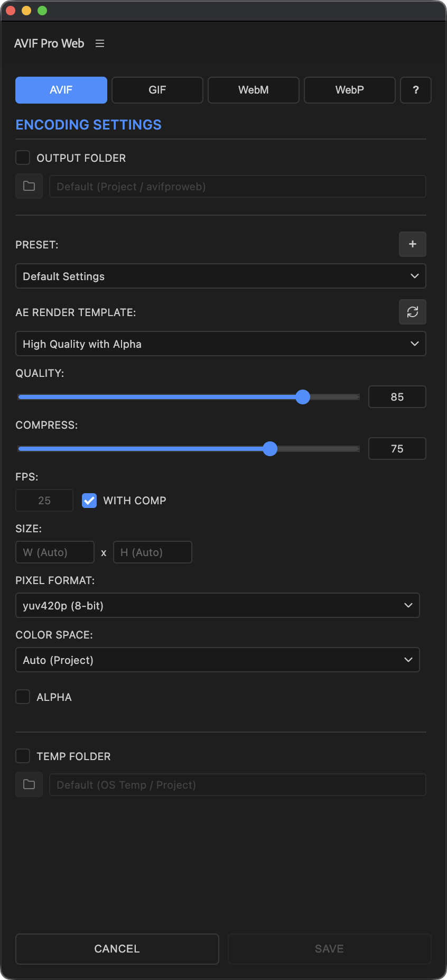Open the hamburger menu beside AVIF Pro Web

[100, 43]
